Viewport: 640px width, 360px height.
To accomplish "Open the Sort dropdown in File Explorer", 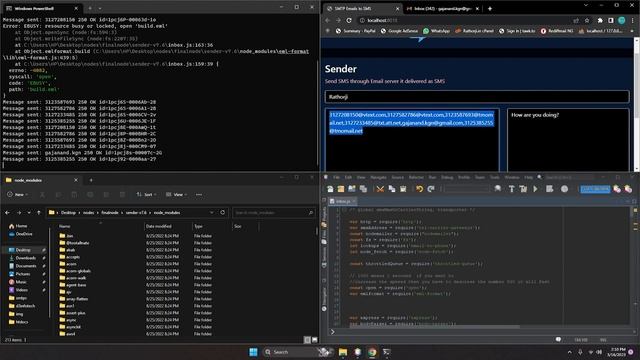I will (x=147, y=195).
